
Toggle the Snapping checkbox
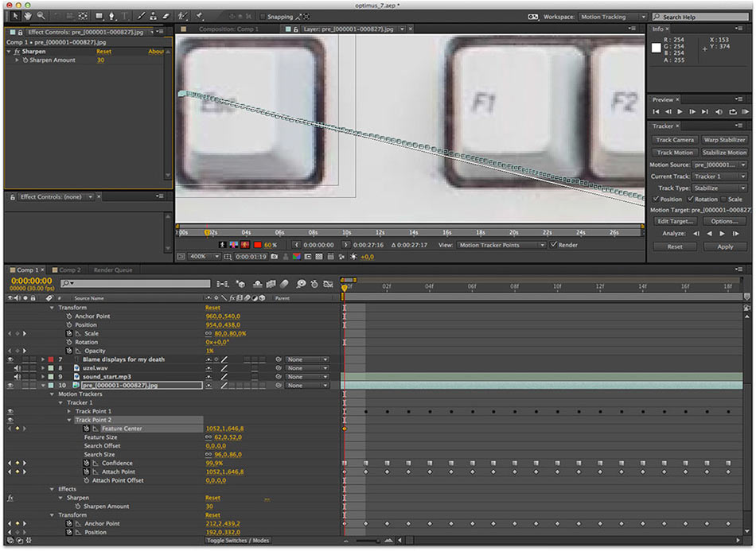(x=263, y=17)
